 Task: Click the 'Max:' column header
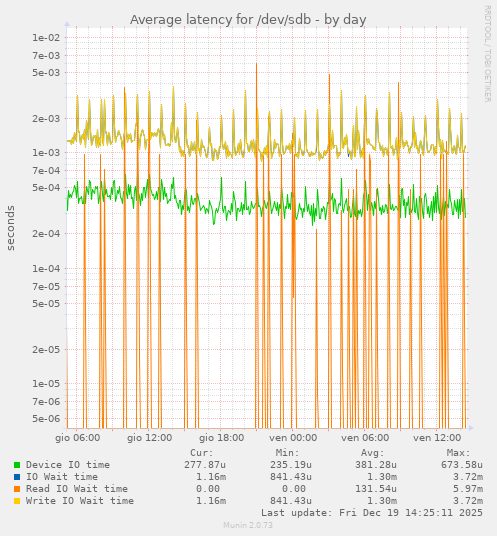click(458, 453)
